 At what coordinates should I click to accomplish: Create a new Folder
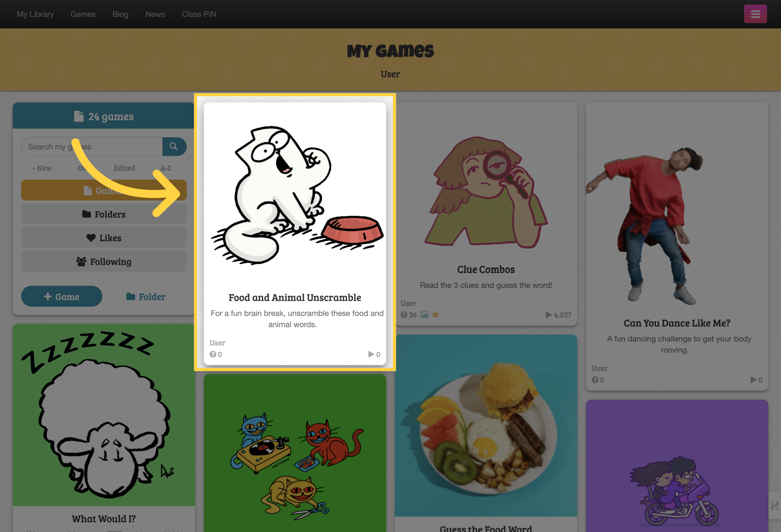point(146,296)
